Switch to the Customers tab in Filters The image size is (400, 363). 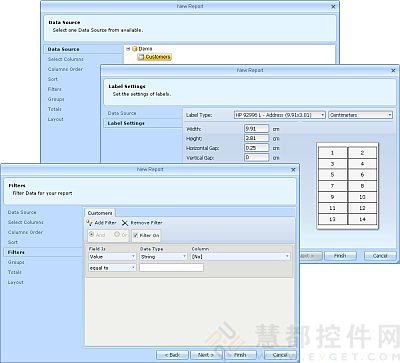click(x=100, y=213)
